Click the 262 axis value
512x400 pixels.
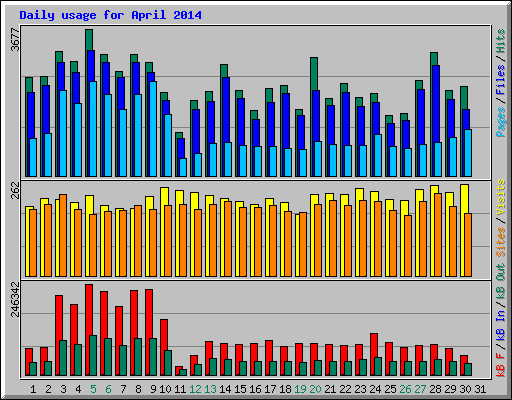[15, 190]
